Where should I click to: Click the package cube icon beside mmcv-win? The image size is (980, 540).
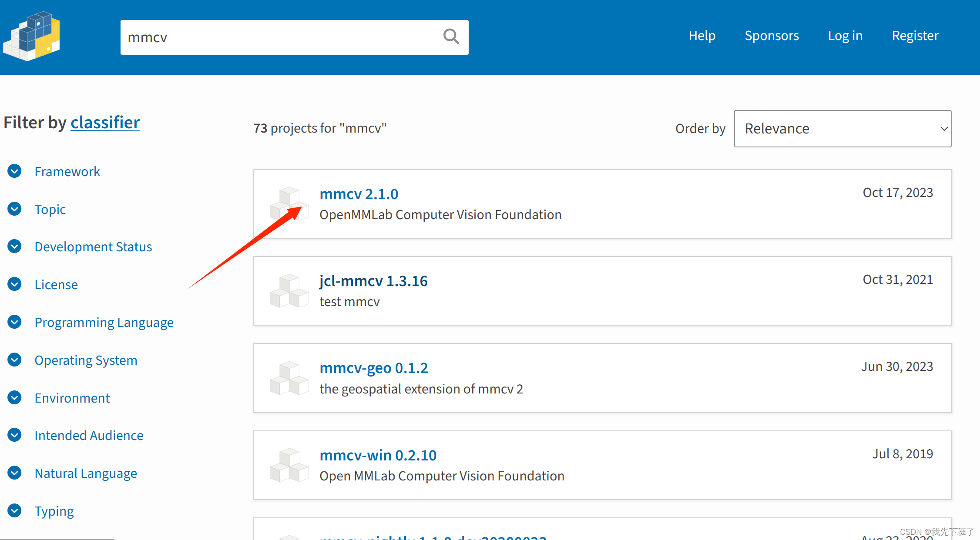tap(289, 465)
